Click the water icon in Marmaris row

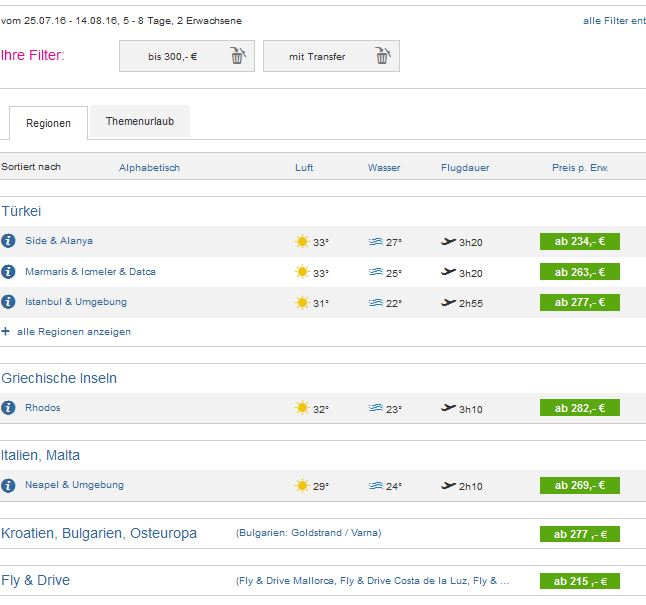376,272
